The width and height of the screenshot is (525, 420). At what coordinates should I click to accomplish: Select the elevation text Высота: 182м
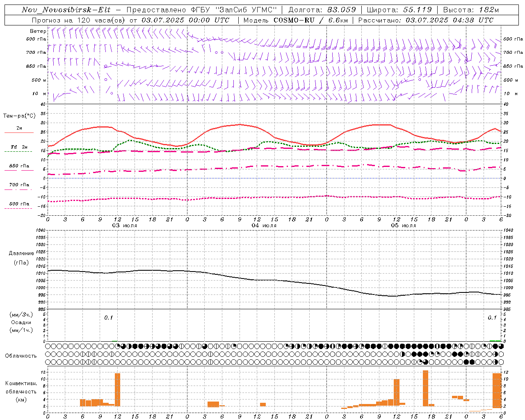471,10
